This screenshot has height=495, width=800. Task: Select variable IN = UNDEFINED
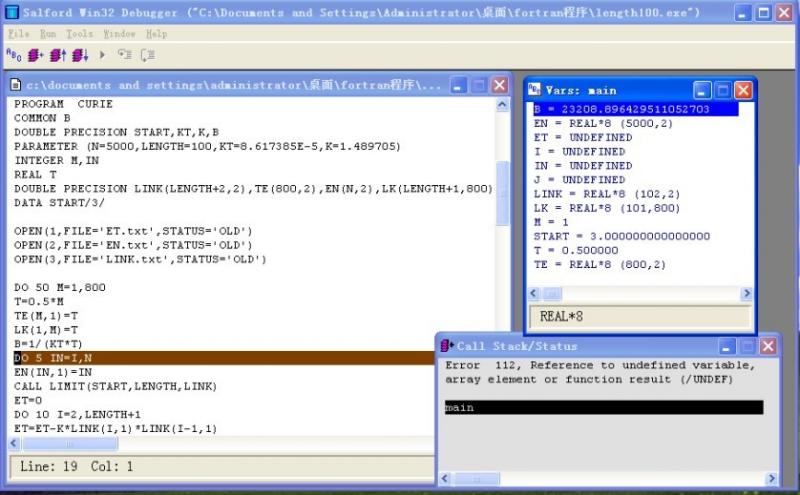tap(583, 165)
